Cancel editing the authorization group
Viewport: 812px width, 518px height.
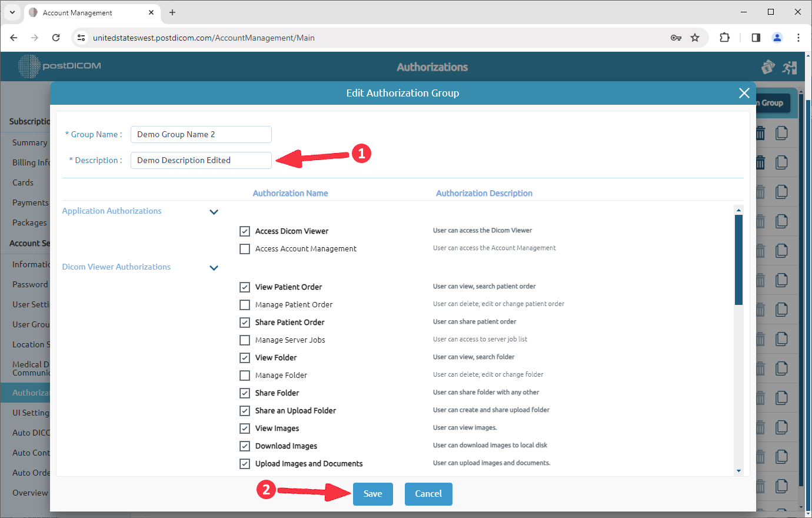coord(428,494)
